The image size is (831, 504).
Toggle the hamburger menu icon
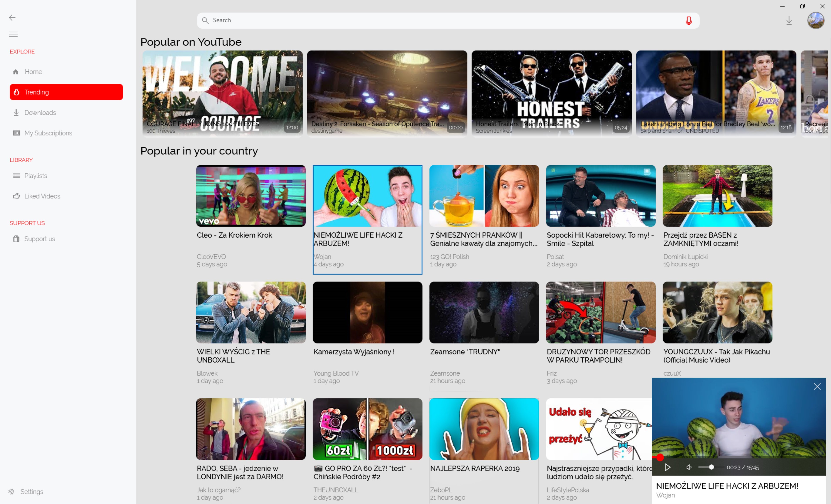click(13, 34)
